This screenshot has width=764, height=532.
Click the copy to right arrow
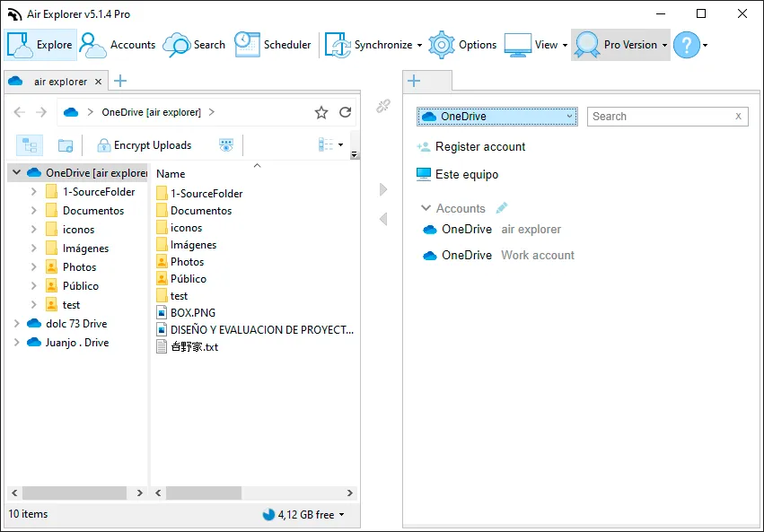click(383, 189)
